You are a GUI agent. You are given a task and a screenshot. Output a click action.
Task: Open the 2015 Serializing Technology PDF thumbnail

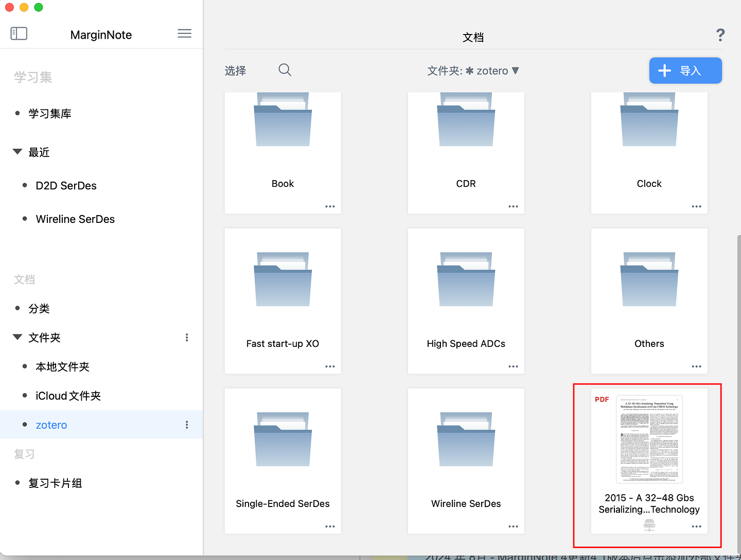click(649, 439)
